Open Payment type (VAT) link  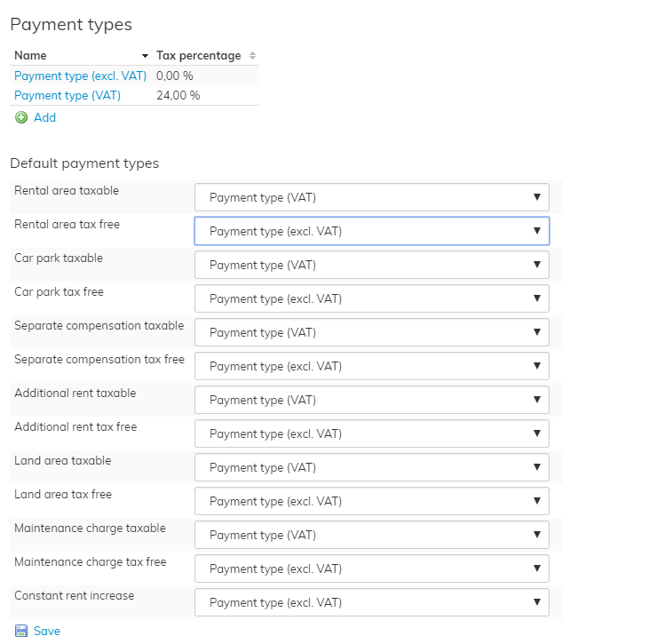point(67,95)
